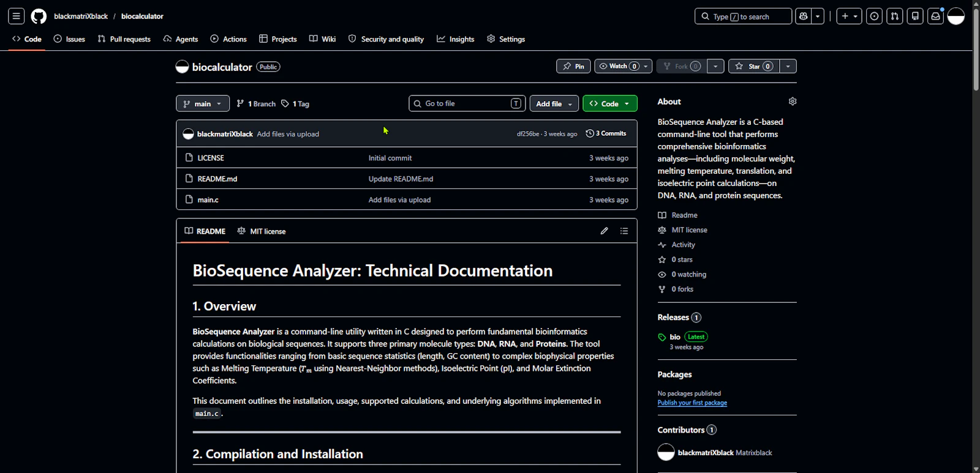Screen dimensions: 980x473
Task: Open the Wiki tab
Action: coord(323,39)
